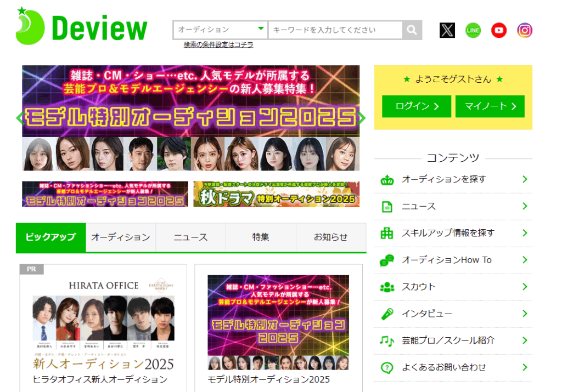Open the オーディション category dropdown
This screenshot has height=392, width=562.
click(x=221, y=30)
